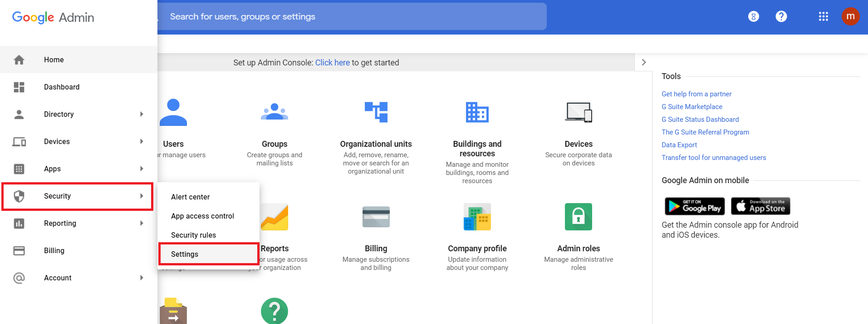868x324 pixels.
Task: Open Data Export link
Action: (679, 145)
